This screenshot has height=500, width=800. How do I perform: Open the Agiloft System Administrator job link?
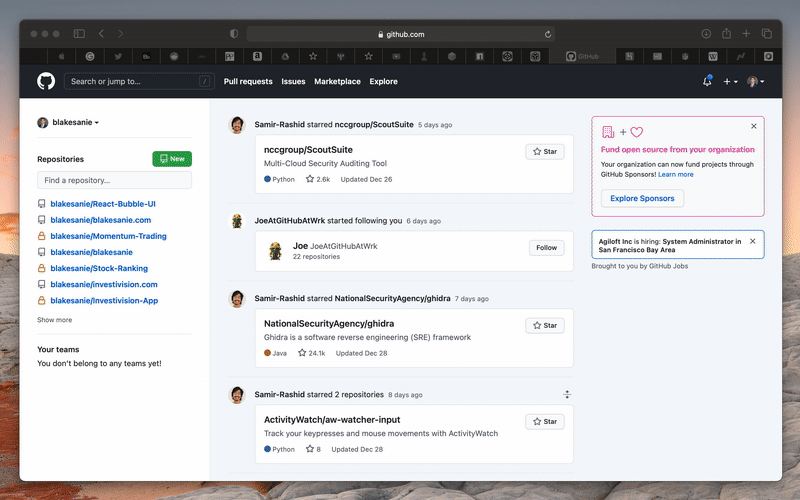coord(670,245)
